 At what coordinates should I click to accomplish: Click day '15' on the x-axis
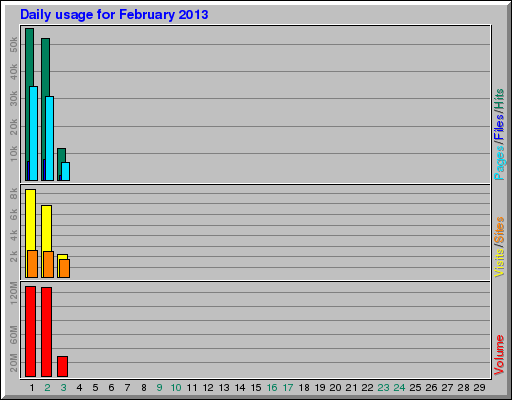coord(256,388)
